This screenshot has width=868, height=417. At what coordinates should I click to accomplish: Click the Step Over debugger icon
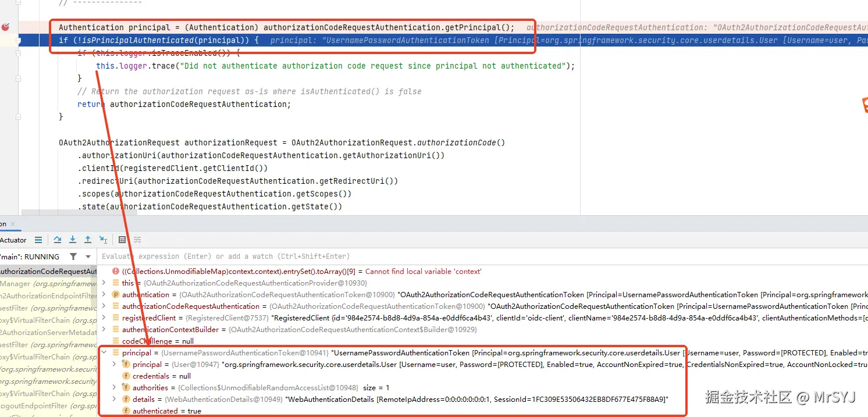click(x=58, y=240)
